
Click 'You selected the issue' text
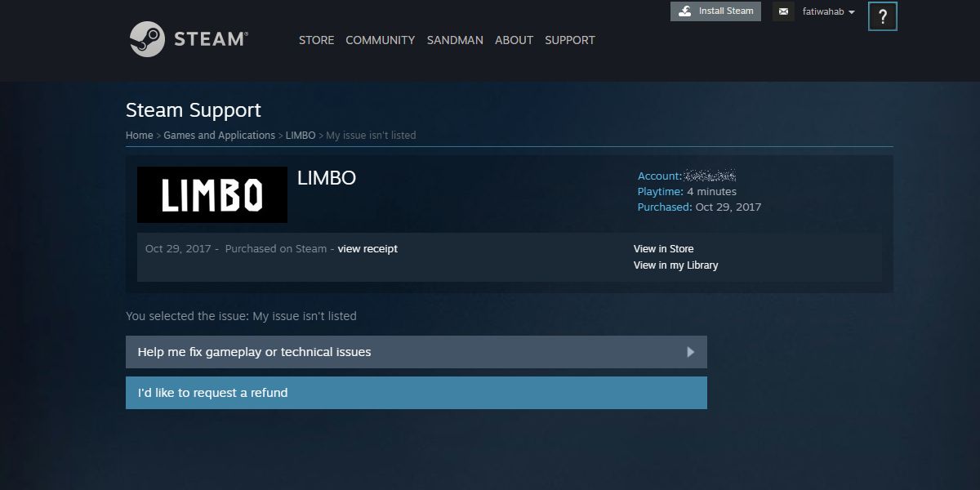pos(241,316)
